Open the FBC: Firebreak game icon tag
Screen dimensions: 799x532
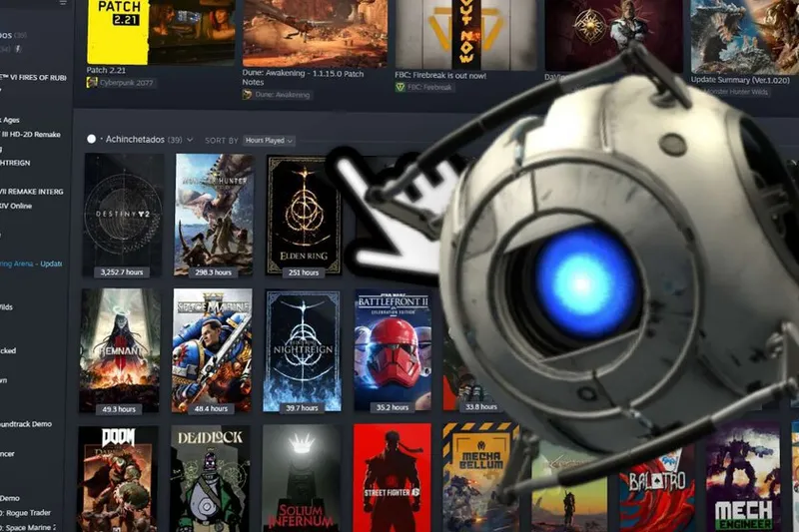pyautogui.click(x=423, y=87)
